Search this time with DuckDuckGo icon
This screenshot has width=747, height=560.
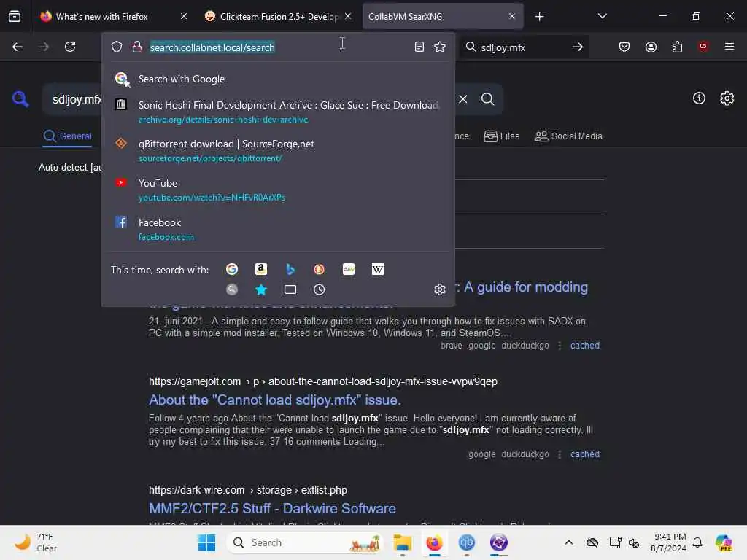coord(320,269)
